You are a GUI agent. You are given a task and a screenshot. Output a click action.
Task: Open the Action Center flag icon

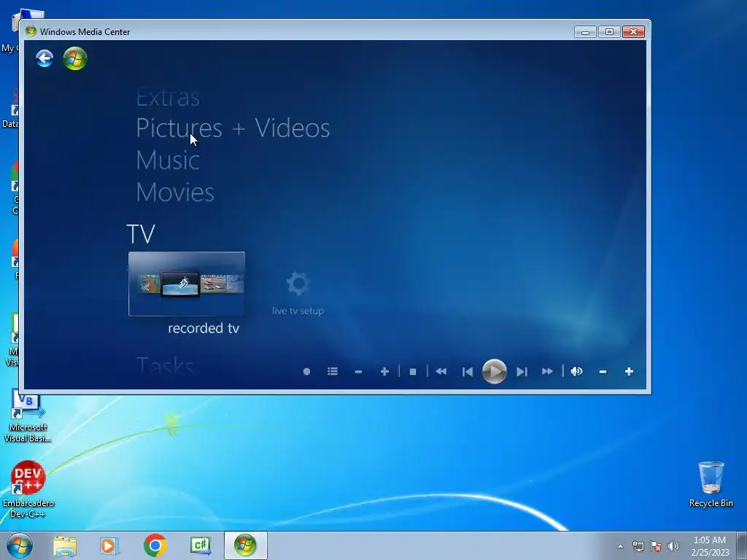pos(656,546)
